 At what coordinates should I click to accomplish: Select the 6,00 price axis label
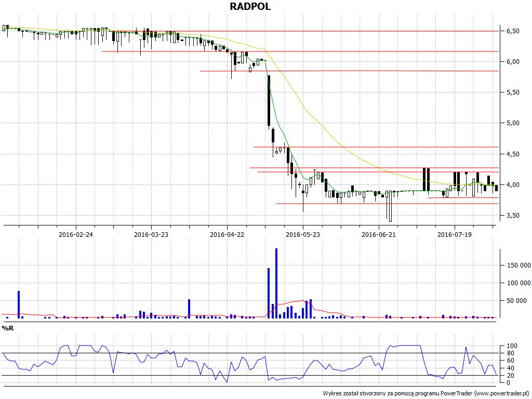[513, 62]
